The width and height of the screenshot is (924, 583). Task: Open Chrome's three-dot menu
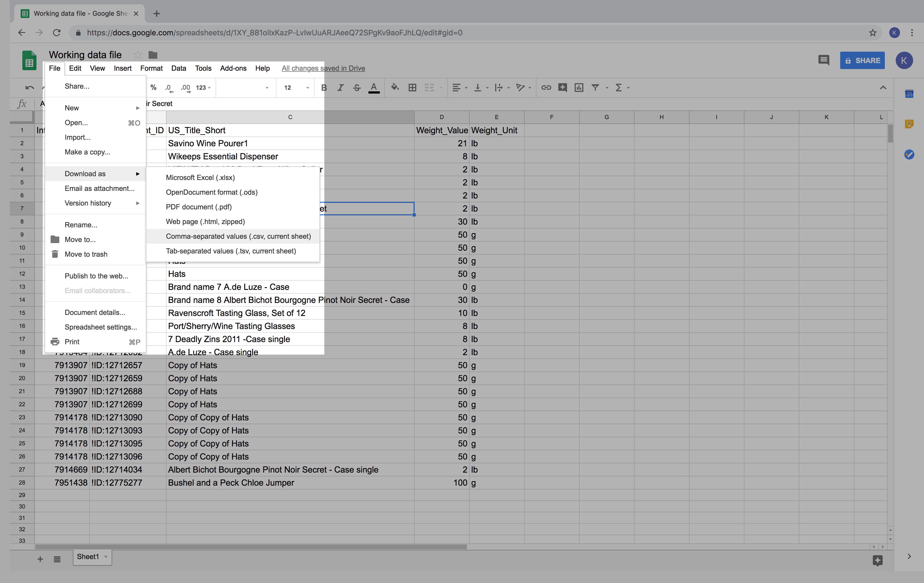912,33
